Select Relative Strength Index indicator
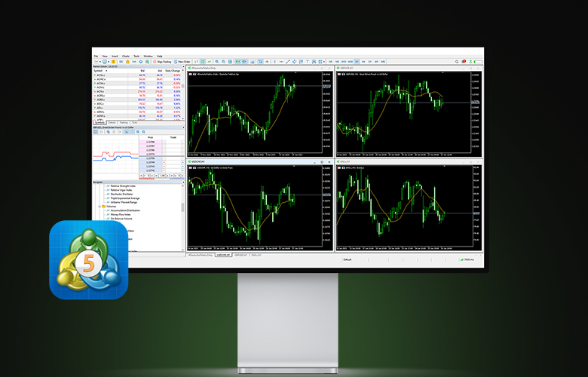588x377 pixels. (123, 186)
